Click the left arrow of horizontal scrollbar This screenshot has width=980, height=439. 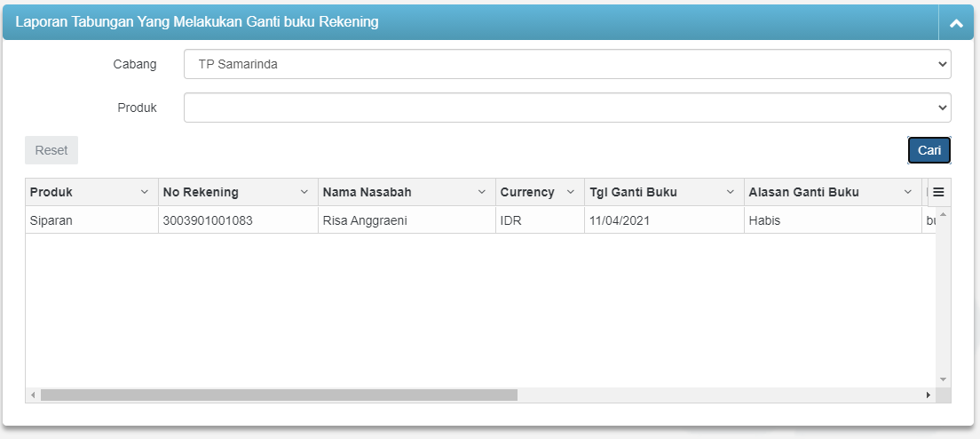33,395
